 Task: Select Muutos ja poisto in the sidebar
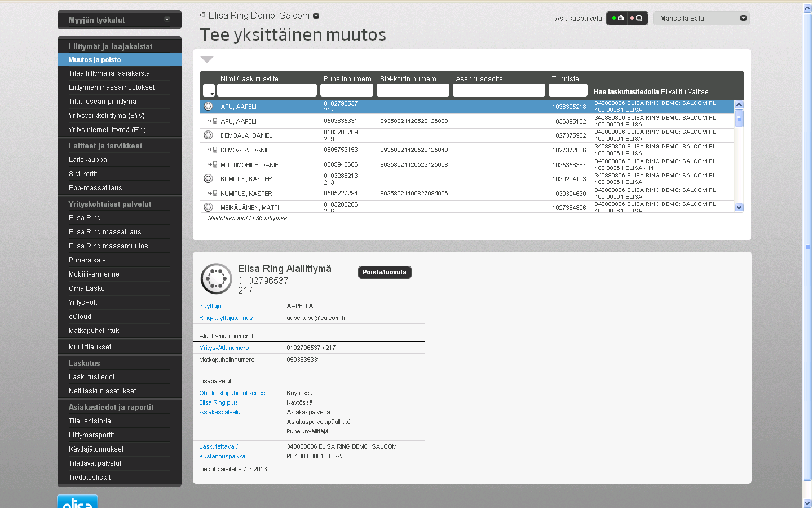coord(120,59)
